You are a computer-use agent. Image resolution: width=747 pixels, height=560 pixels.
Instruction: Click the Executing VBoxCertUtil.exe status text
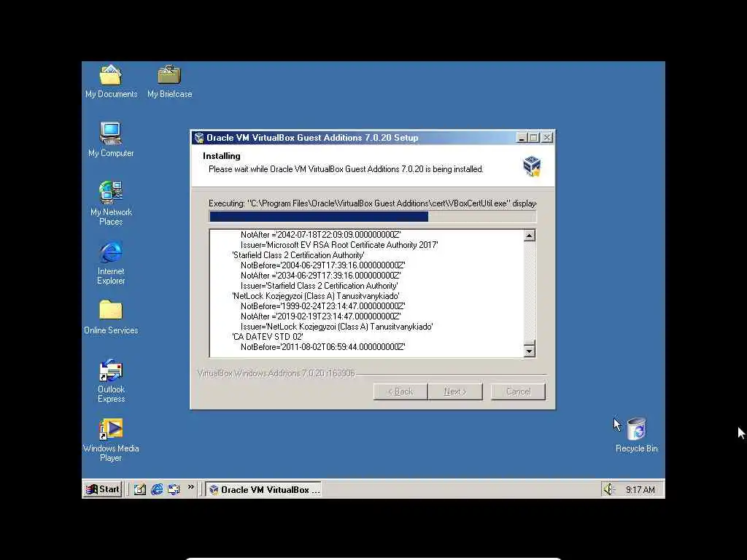coord(373,203)
